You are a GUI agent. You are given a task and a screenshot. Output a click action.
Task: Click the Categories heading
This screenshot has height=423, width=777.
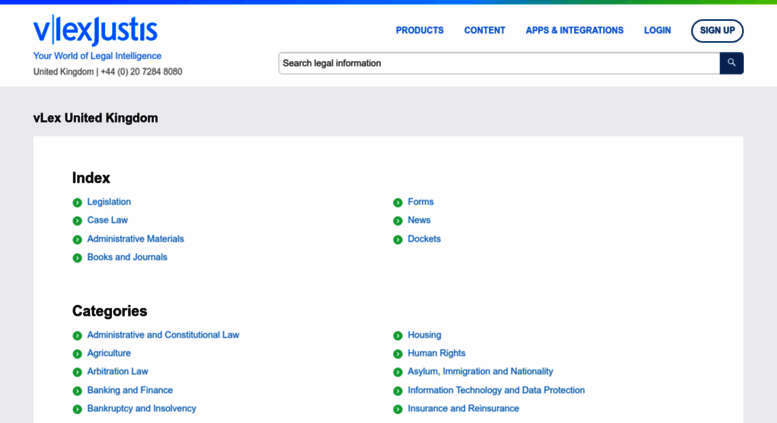pos(110,311)
